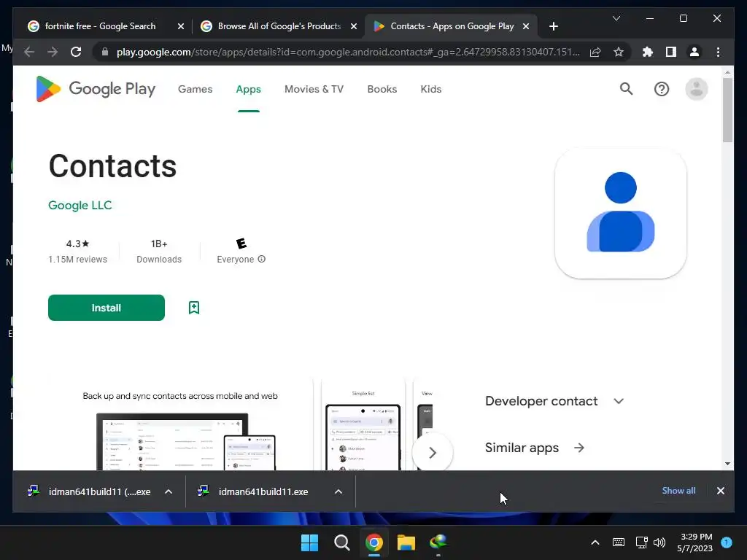The width and height of the screenshot is (747, 560).
Task: Open the clock and date panel
Action: [695, 542]
